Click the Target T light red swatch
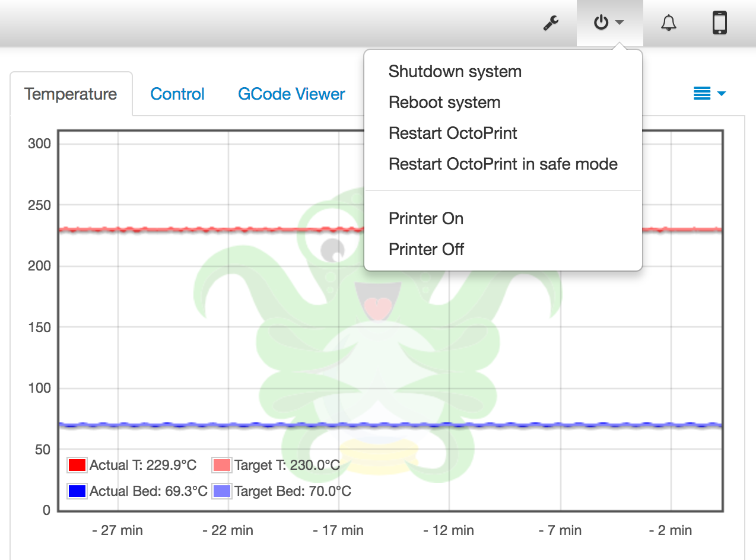 pyautogui.click(x=222, y=465)
